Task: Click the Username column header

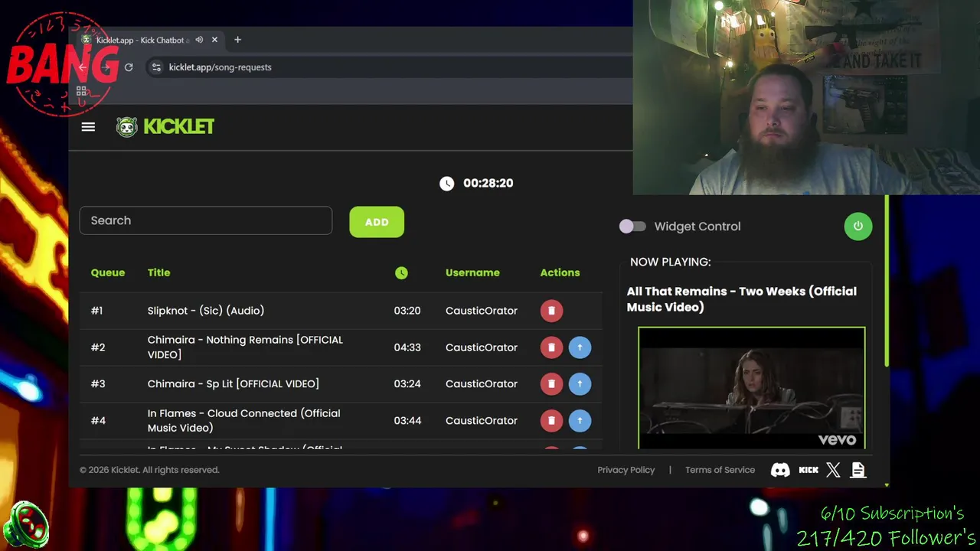Action: (472, 272)
